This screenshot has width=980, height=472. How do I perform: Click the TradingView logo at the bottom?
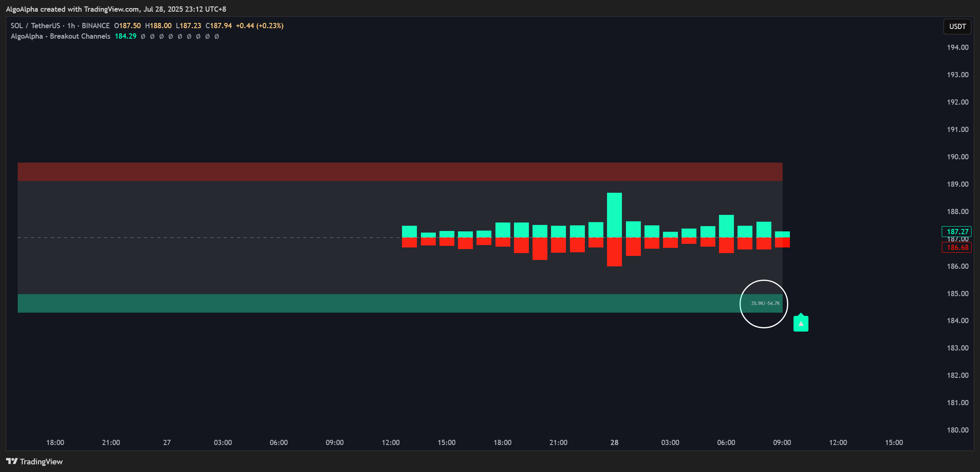(35, 462)
